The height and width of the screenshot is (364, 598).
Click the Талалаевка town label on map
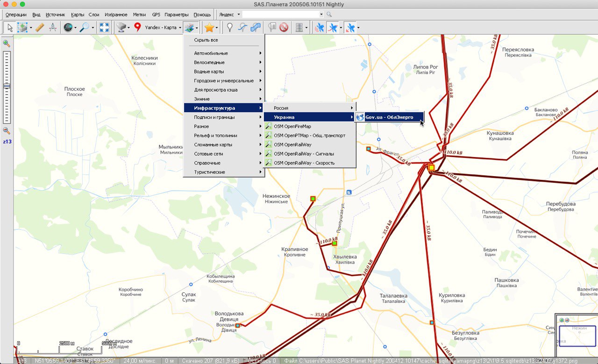[x=393, y=296]
